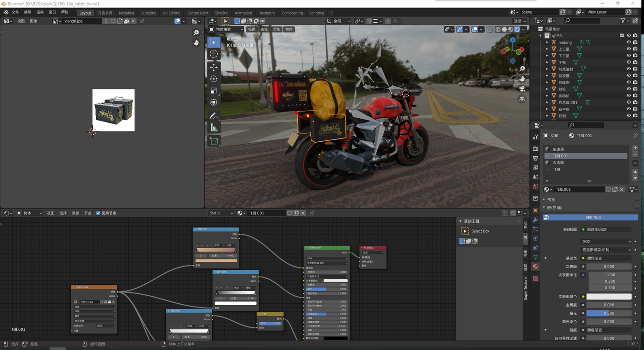Screen dimensions: 644x350
Task: Toggle the 使用节点 checkbox in node editor
Action: click(x=98, y=213)
